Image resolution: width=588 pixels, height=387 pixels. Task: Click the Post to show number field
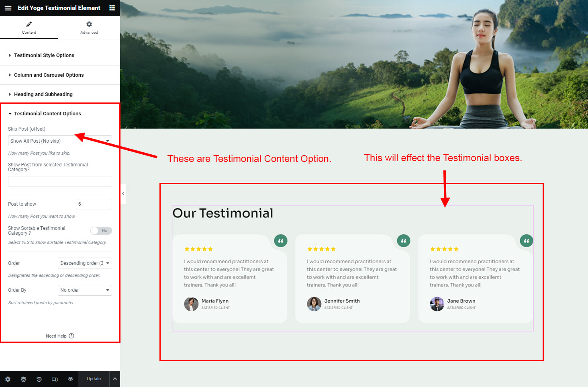tap(94, 204)
